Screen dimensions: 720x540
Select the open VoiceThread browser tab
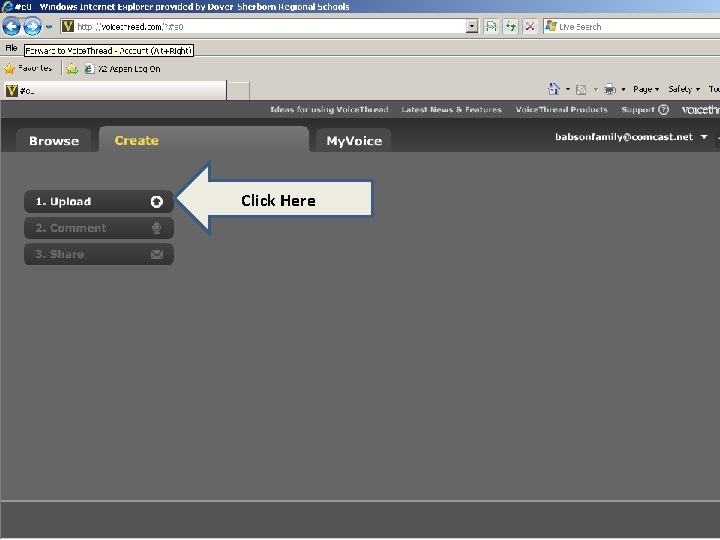coord(115,90)
